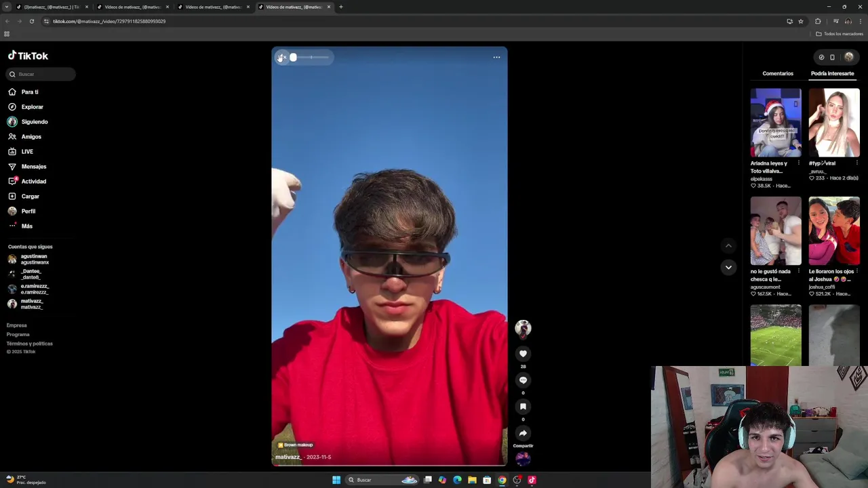Open the spinning music disc icon
The height and width of the screenshot is (488, 868).
[523, 458]
